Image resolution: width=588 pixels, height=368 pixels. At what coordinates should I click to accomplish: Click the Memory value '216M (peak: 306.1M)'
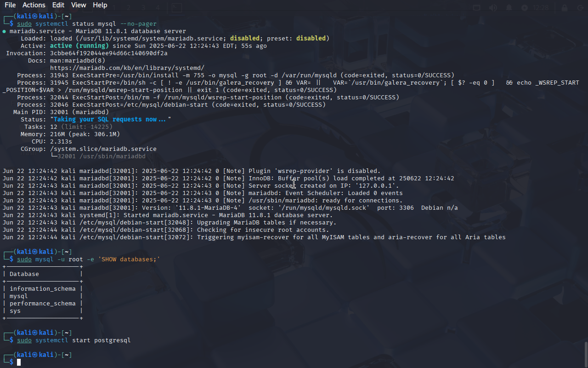point(85,134)
